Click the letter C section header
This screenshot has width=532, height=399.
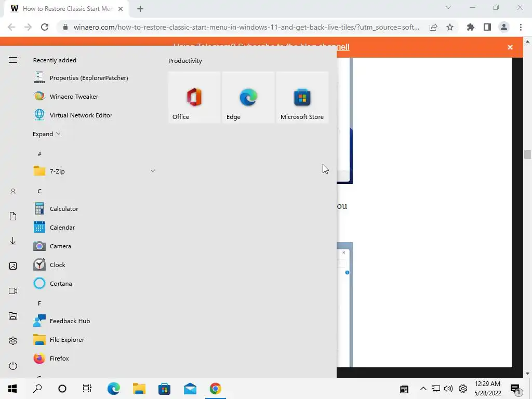[39, 191]
